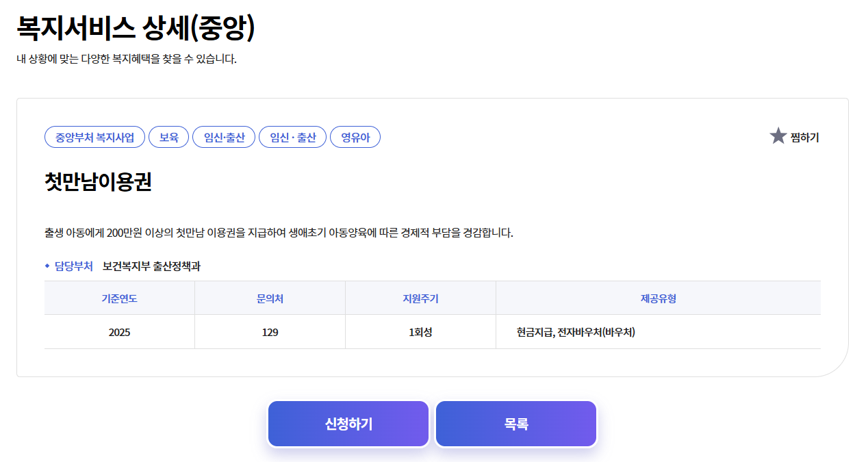Click the 출생 아동에게 200만원 description sentence

(x=279, y=233)
